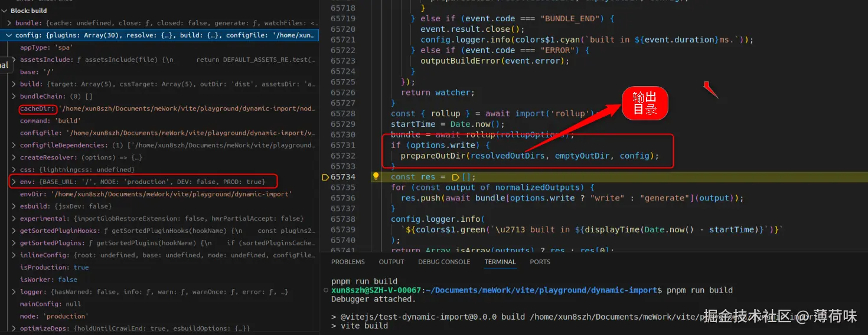Image resolution: width=868 pixels, height=335 pixels.
Task: Select the configFile variable row
Action: coord(159,133)
